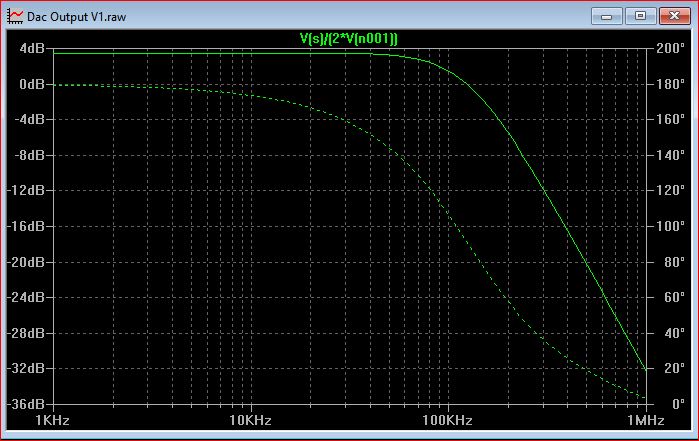Click the -20dB magnitude axis label
The height and width of the screenshot is (441, 699).
point(26,262)
